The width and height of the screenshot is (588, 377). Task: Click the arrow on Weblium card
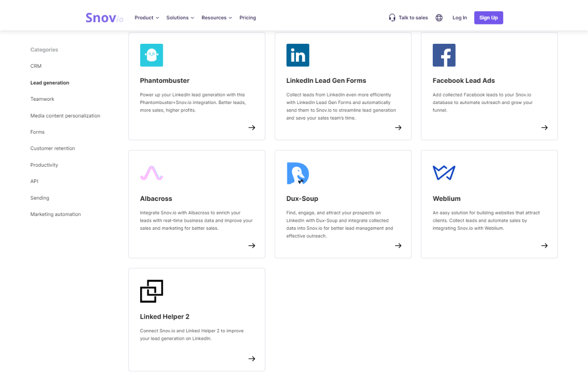(545, 246)
